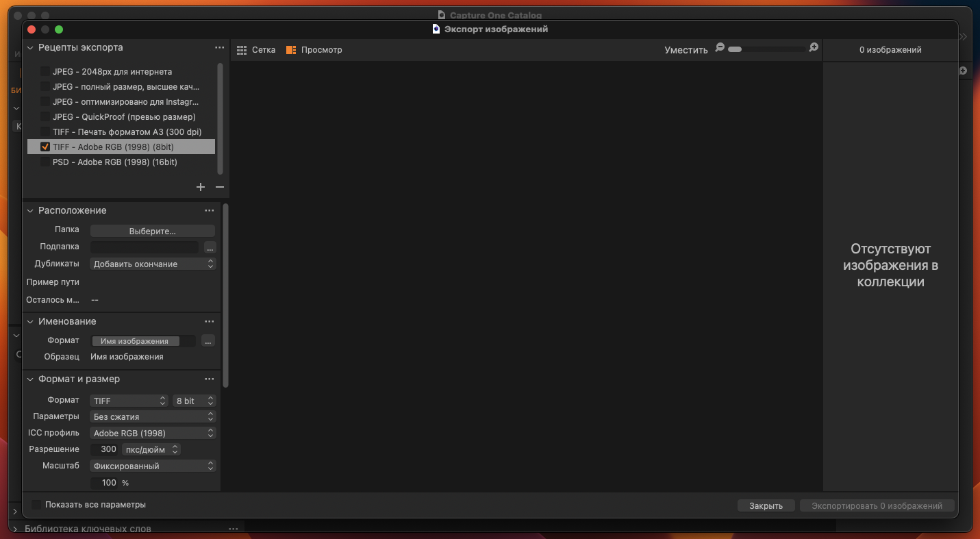The height and width of the screenshot is (539, 980).
Task: Open Рецепты экспорта panel options menu
Action: coord(219,48)
